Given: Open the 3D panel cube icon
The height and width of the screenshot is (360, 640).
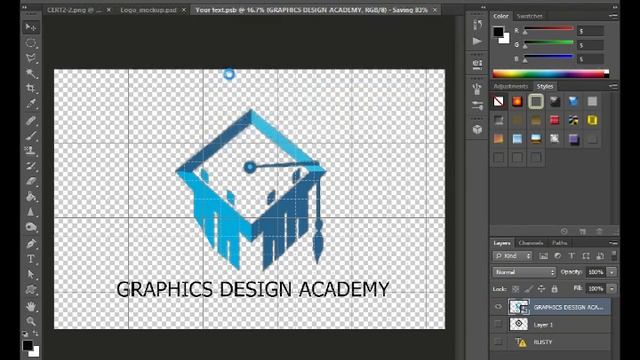Looking at the screenshot, I should 477,130.
